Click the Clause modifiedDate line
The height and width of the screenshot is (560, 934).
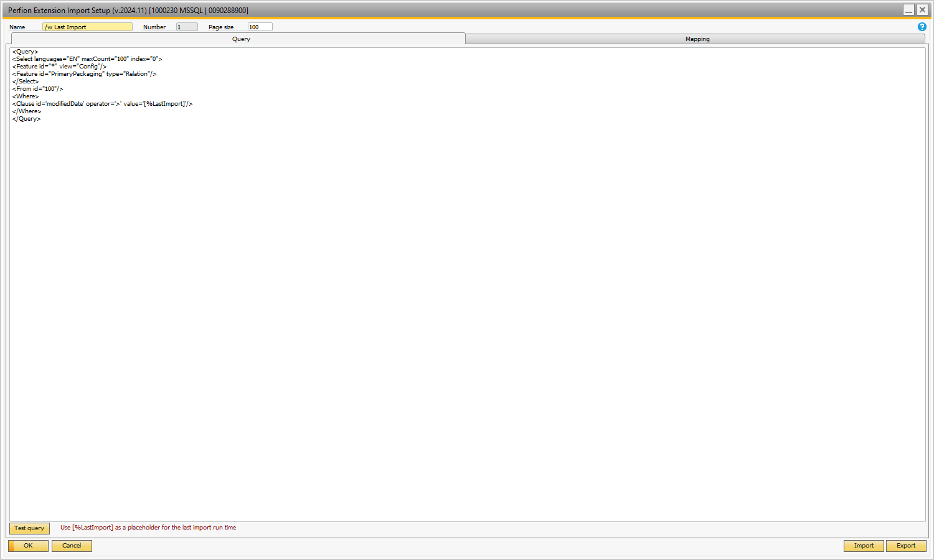tap(102, 104)
